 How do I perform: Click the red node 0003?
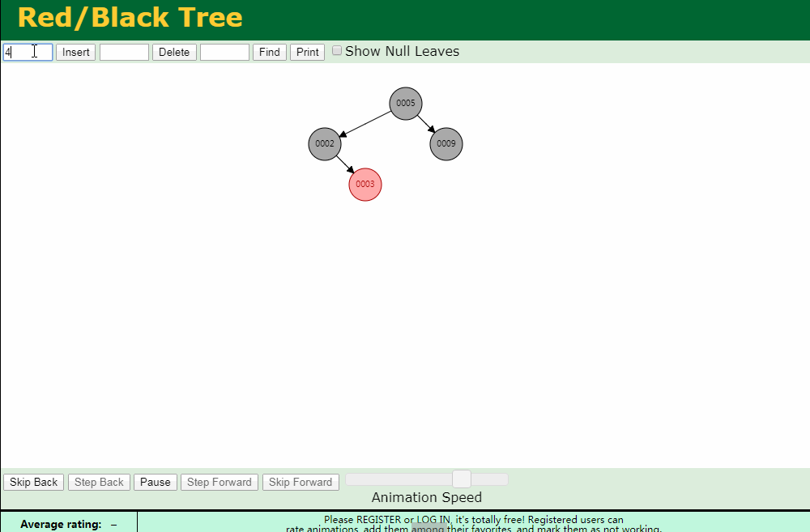coord(365,184)
